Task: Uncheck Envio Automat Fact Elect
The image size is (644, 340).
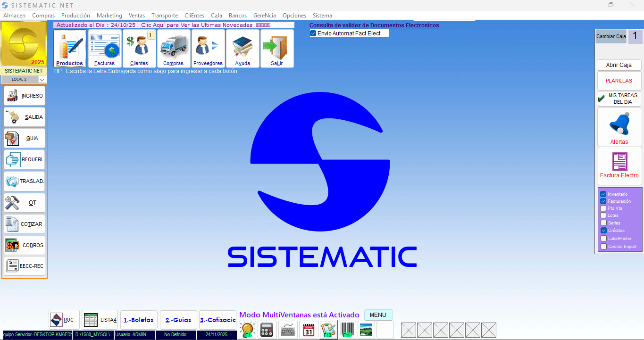Action: pyautogui.click(x=312, y=33)
